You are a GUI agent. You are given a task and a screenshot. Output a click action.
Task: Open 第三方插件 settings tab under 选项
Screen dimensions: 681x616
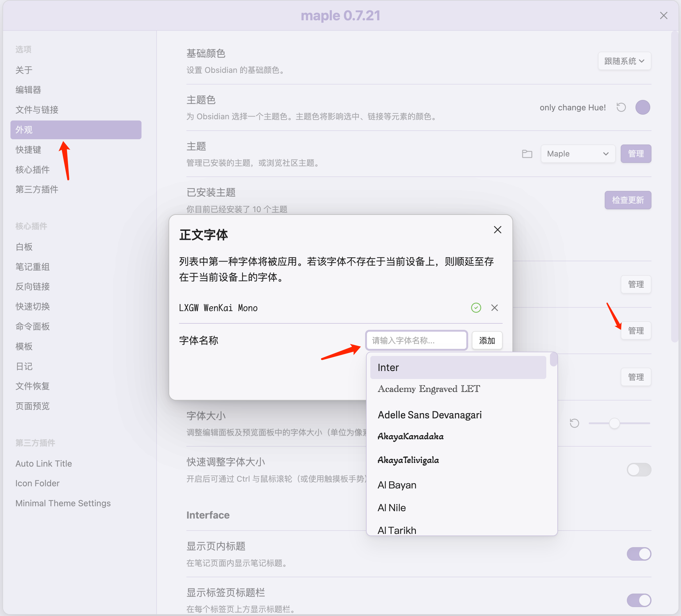[76, 189]
